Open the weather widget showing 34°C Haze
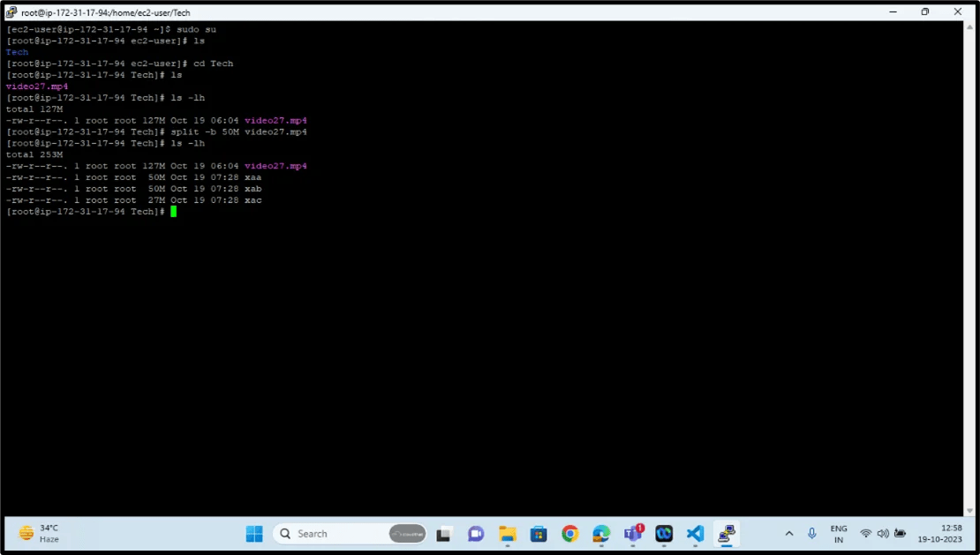This screenshot has width=980, height=555. (40, 534)
